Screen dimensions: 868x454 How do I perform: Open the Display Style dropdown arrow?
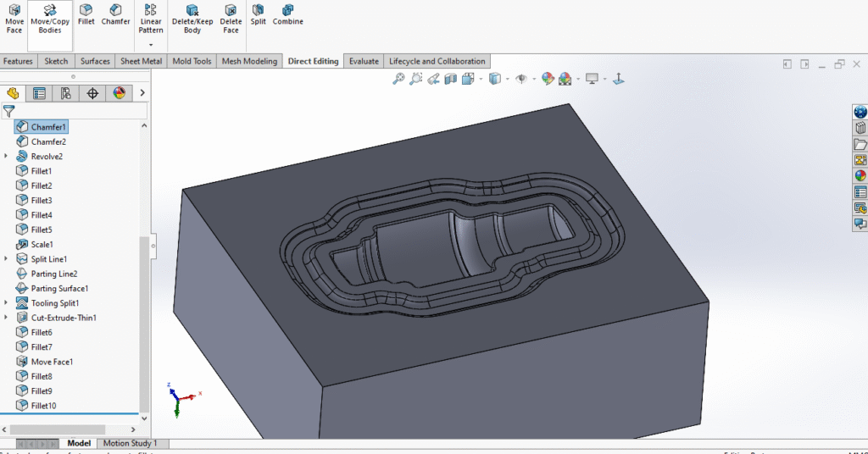tap(508, 79)
